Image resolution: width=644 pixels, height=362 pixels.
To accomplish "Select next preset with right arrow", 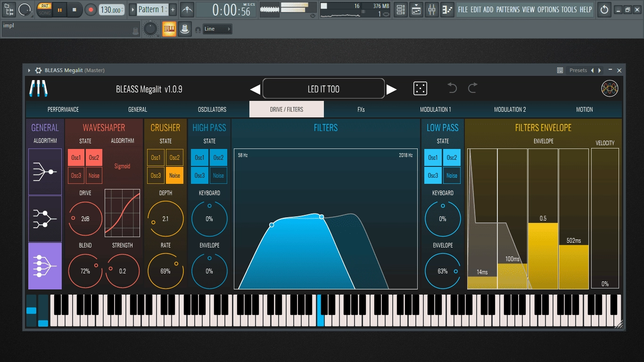I will click(392, 89).
